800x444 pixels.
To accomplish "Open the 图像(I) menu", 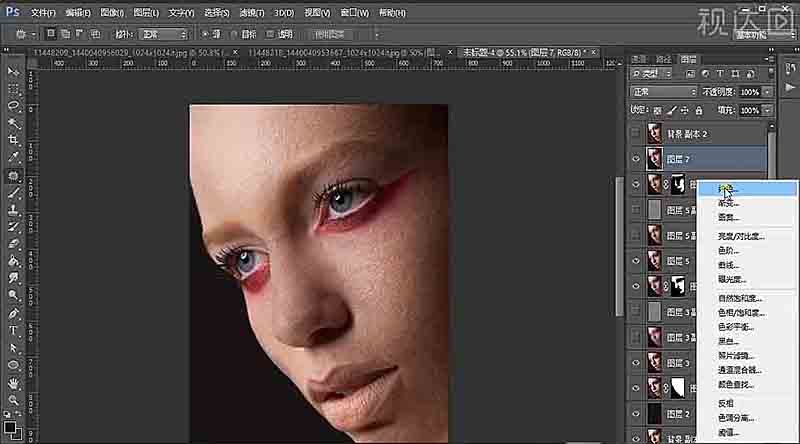I will point(112,13).
